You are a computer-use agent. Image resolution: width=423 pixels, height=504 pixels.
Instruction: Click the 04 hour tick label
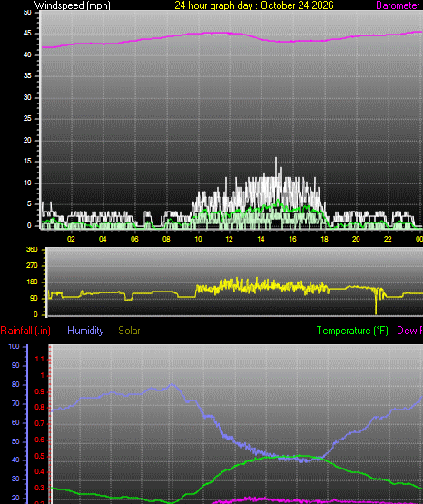pos(103,239)
